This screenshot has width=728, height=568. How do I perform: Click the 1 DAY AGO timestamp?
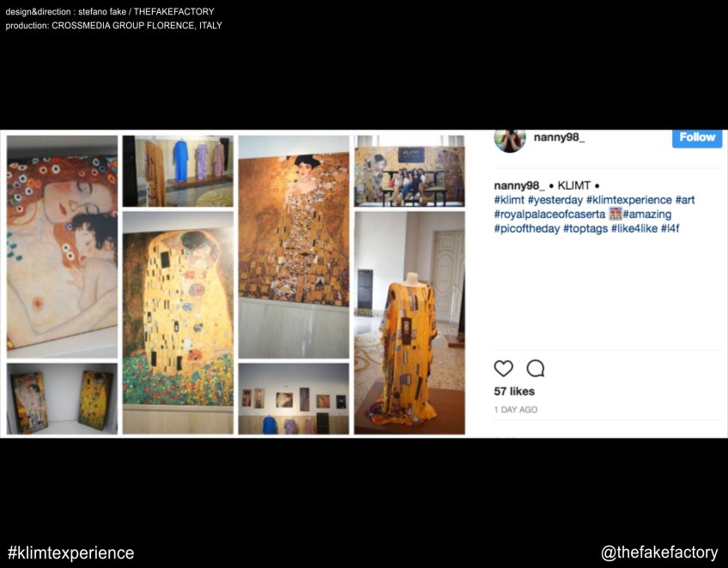click(x=515, y=410)
